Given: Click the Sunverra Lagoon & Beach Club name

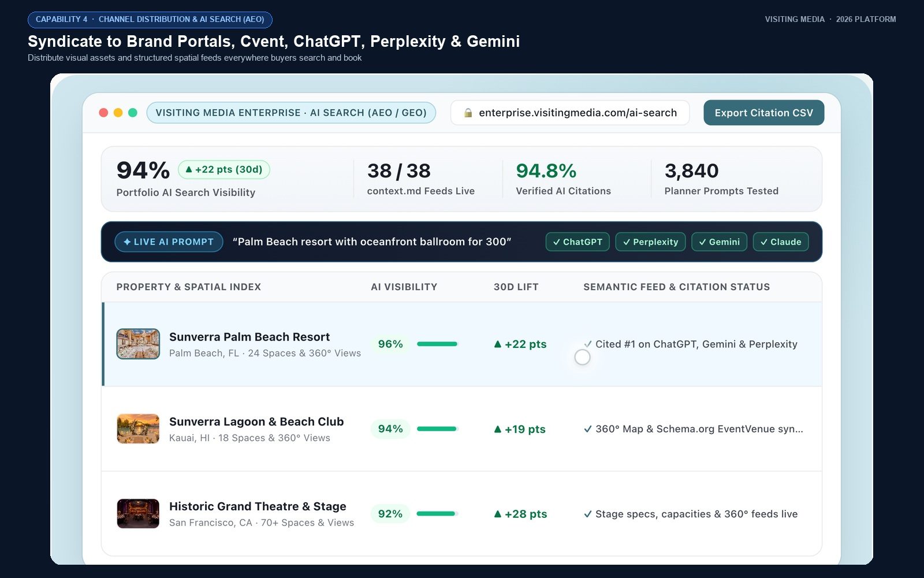Looking at the screenshot, I should click(256, 422).
